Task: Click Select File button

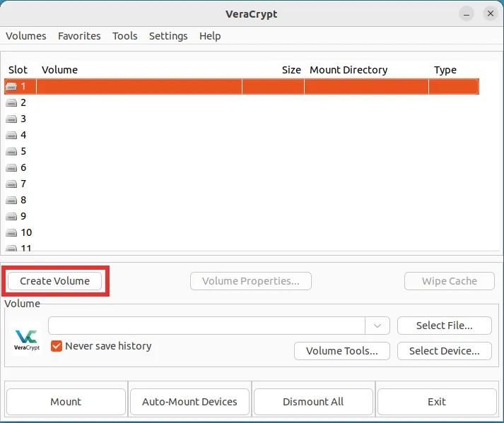Action: click(444, 326)
